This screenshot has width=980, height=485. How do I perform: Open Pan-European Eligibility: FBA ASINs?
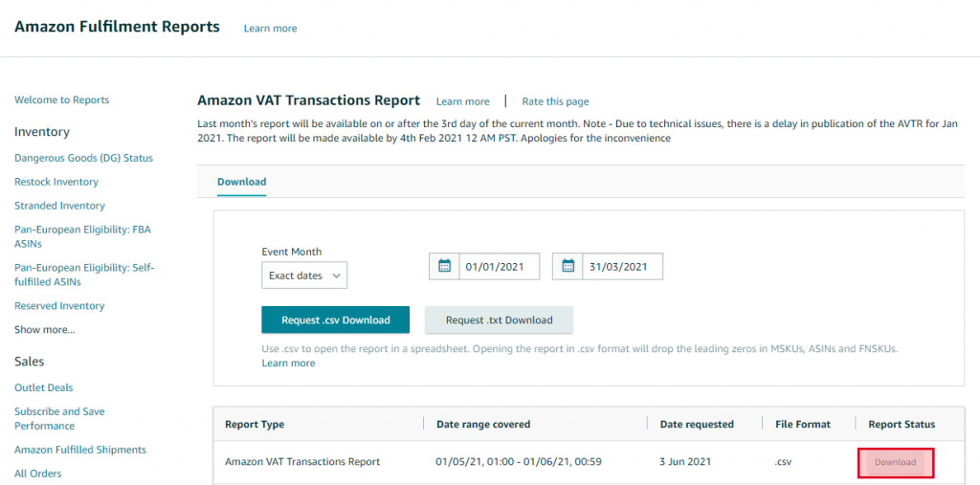82,237
